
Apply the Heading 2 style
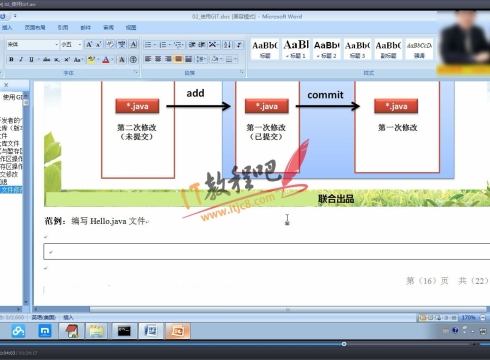click(x=326, y=49)
